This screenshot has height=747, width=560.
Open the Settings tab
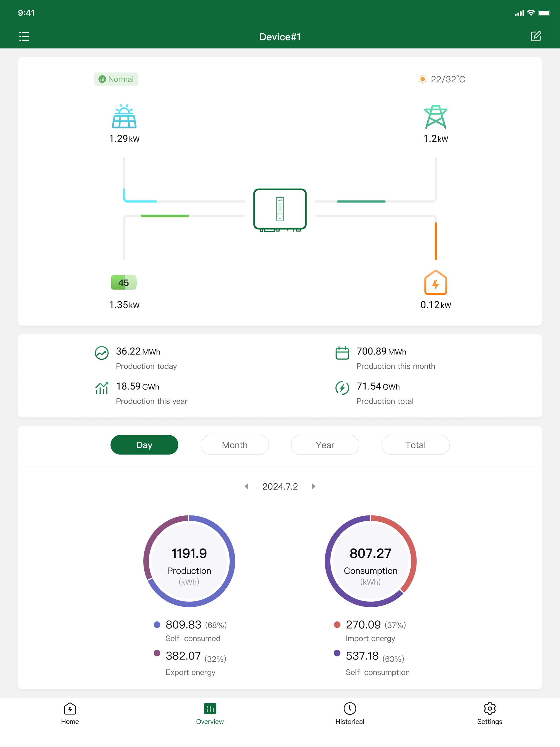490,714
